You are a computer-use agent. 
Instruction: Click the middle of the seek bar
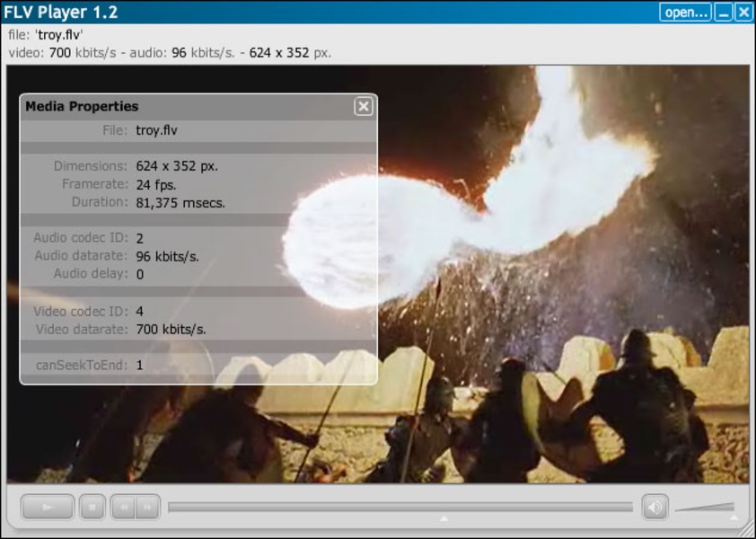pyautogui.click(x=400, y=508)
